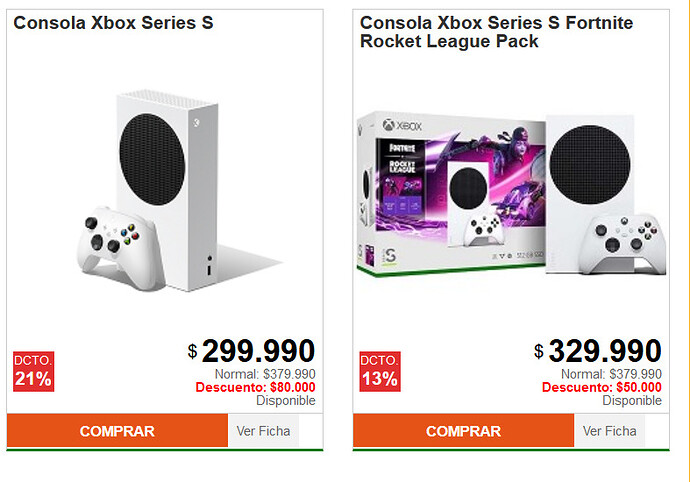
Task: Open Ver Ficha for the Fortnite pack
Action: tap(609, 432)
